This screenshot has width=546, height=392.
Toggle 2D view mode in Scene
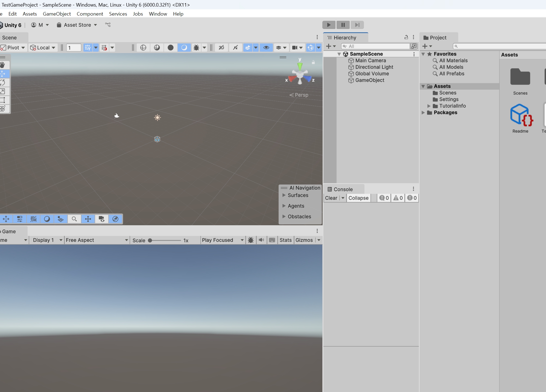(221, 48)
